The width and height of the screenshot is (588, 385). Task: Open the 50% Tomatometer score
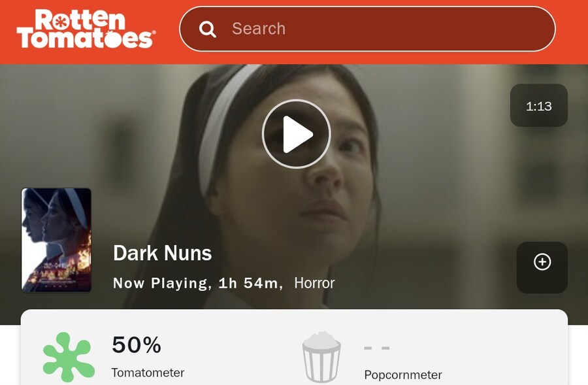137,344
